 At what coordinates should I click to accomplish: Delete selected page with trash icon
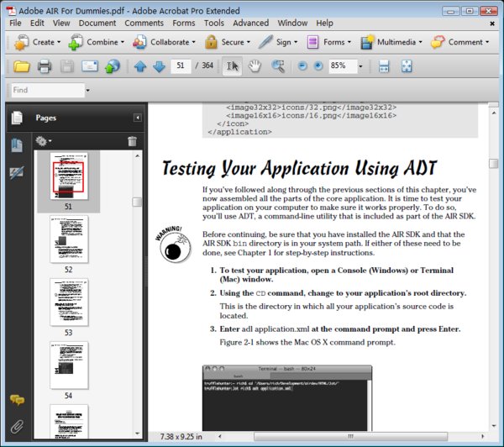tap(132, 141)
